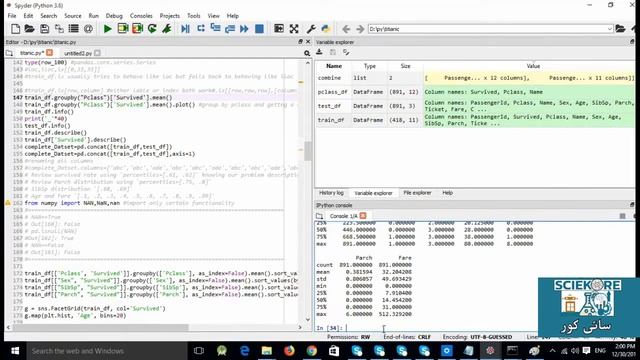Image resolution: width=640 pixels, height=360 pixels.
Task: Select the train_df variable row
Action: tap(475, 120)
